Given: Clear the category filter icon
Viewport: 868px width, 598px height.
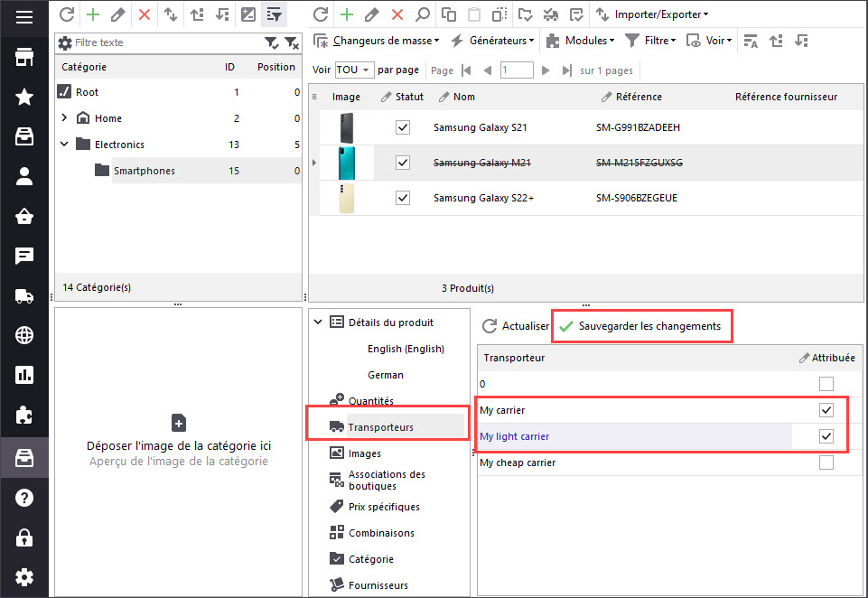Looking at the screenshot, I should coord(292,42).
